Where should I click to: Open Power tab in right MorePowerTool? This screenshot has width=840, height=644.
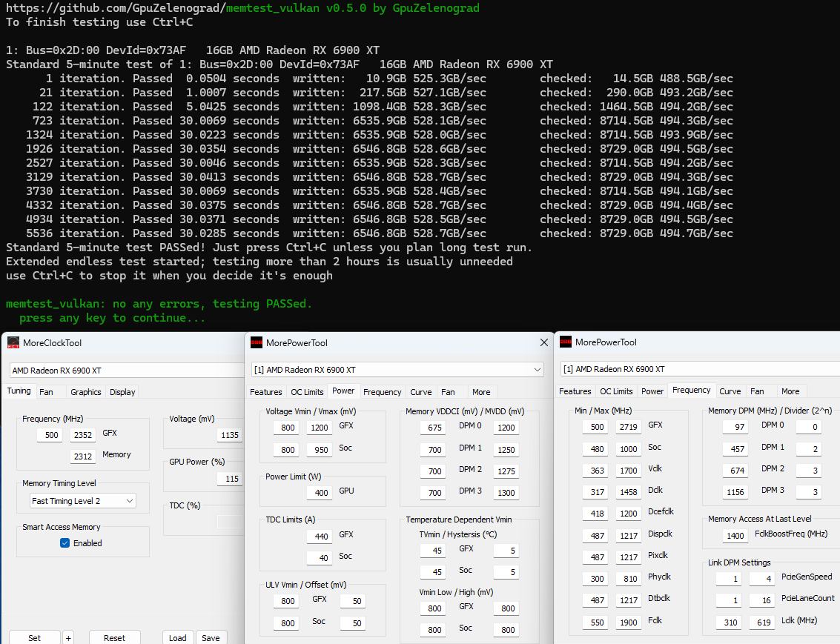coord(652,391)
